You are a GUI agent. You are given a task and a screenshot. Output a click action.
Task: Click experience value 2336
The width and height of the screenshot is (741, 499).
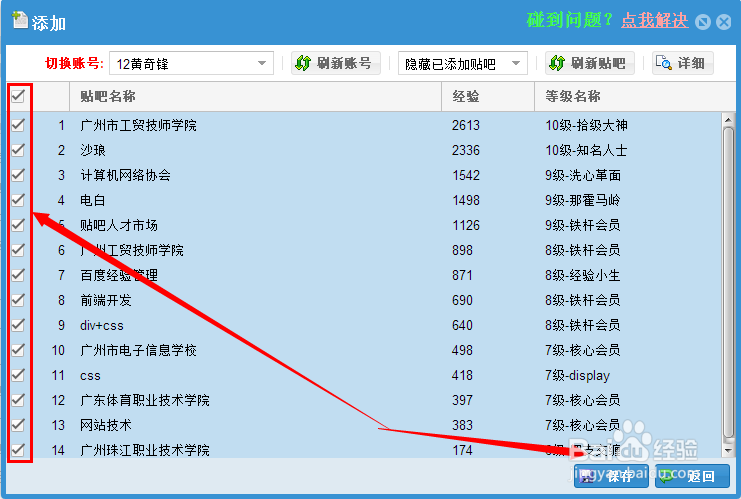pos(466,150)
